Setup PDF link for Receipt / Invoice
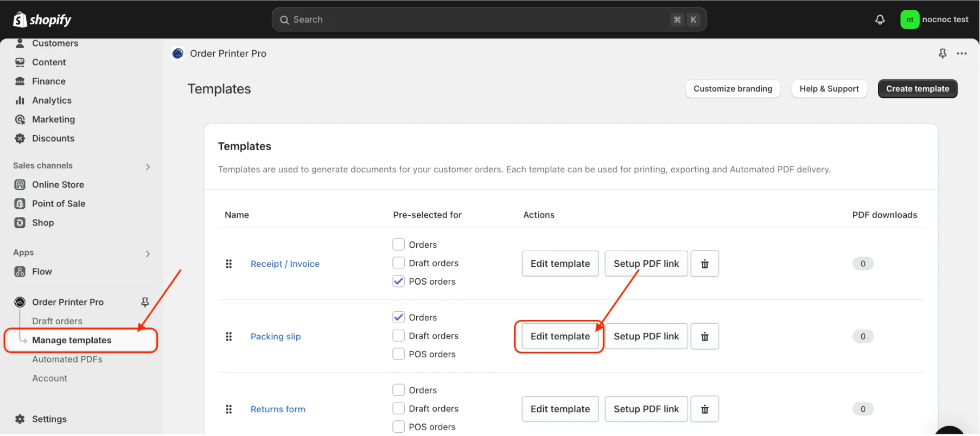This screenshot has width=980, height=436. (x=646, y=264)
